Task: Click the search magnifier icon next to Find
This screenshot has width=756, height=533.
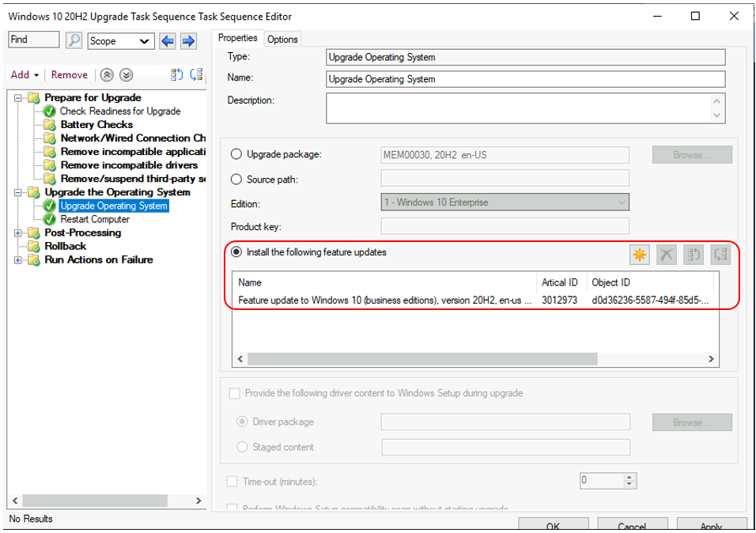Action: (x=74, y=40)
